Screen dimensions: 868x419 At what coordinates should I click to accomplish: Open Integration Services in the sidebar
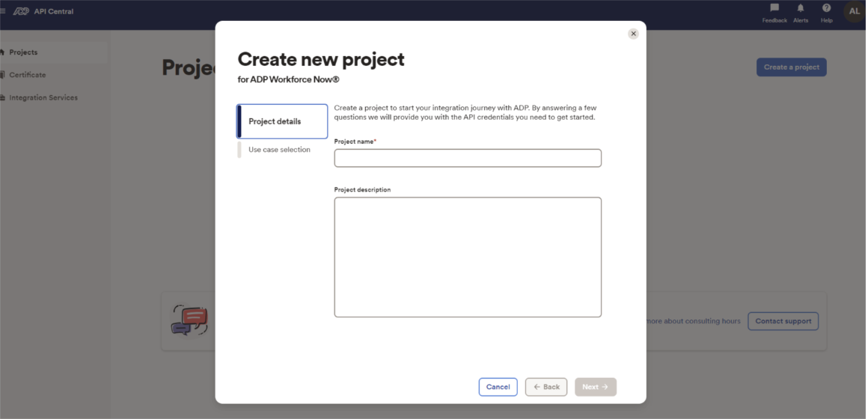[x=43, y=97]
